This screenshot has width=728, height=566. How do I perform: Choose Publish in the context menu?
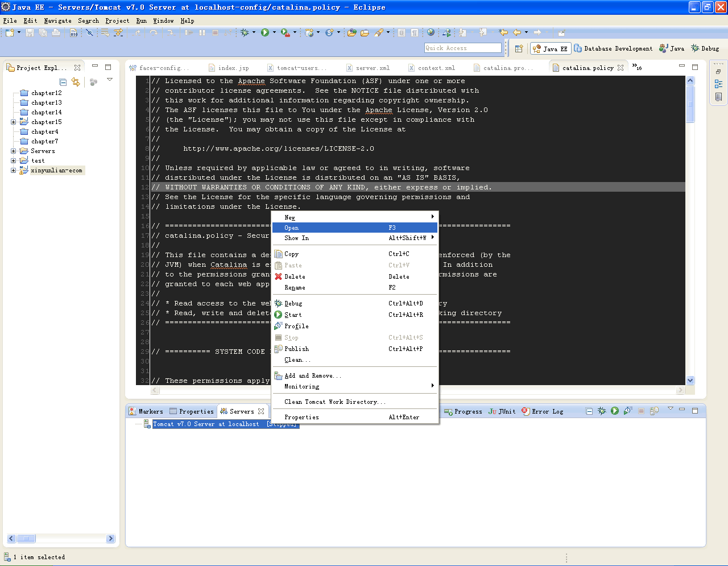click(x=354, y=349)
